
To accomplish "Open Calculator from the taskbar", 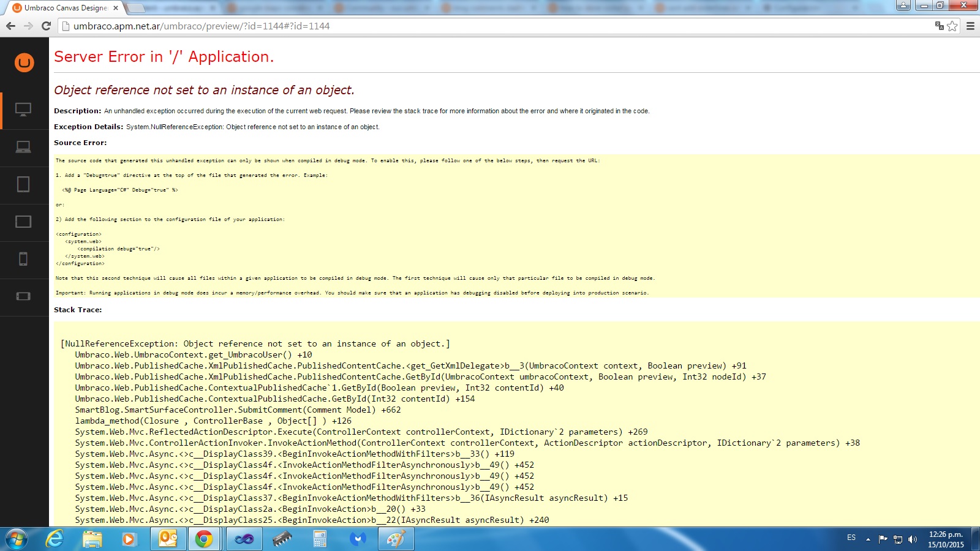I will point(320,539).
